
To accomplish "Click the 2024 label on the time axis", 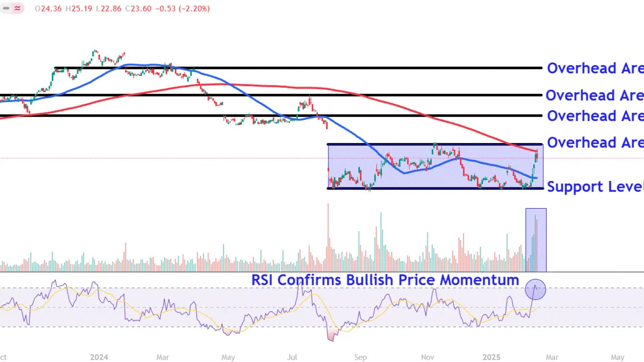I will pyautogui.click(x=99, y=357).
